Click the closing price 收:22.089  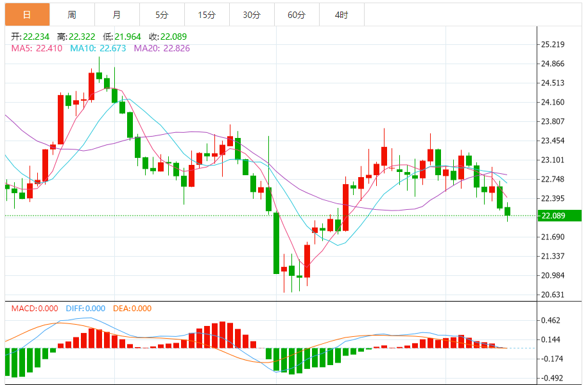168,37
